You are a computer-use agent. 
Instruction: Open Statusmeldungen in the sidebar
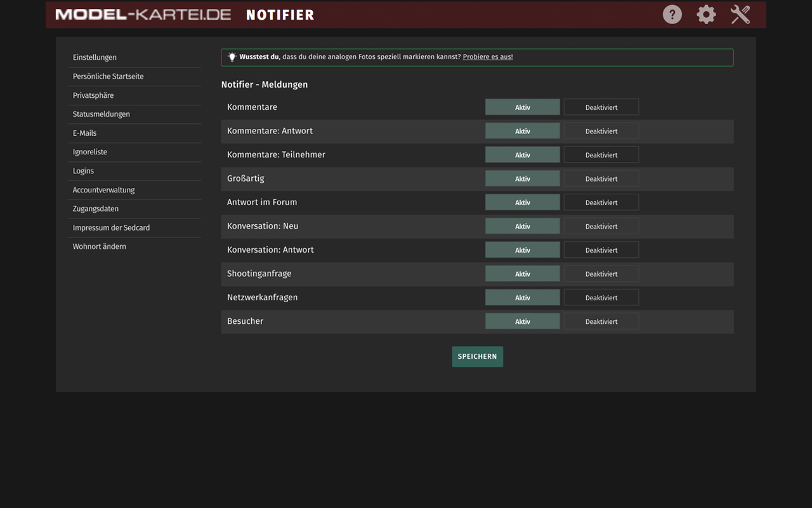pos(134,114)
